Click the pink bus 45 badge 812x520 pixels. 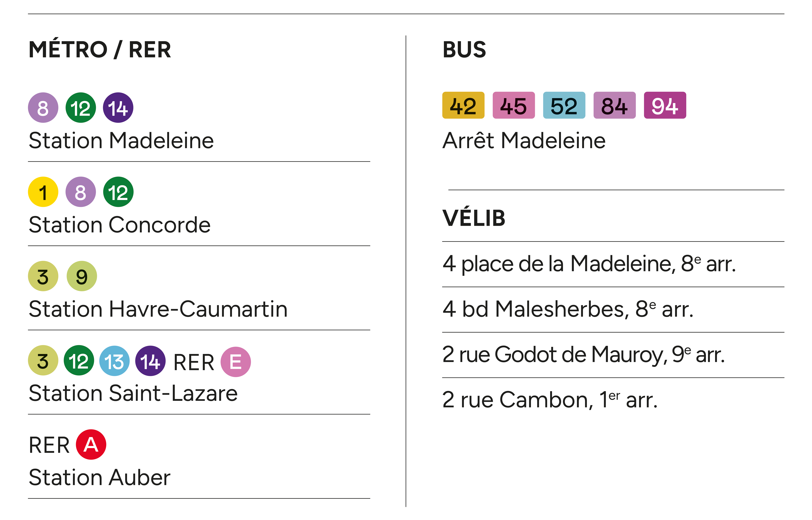(514, 105)
